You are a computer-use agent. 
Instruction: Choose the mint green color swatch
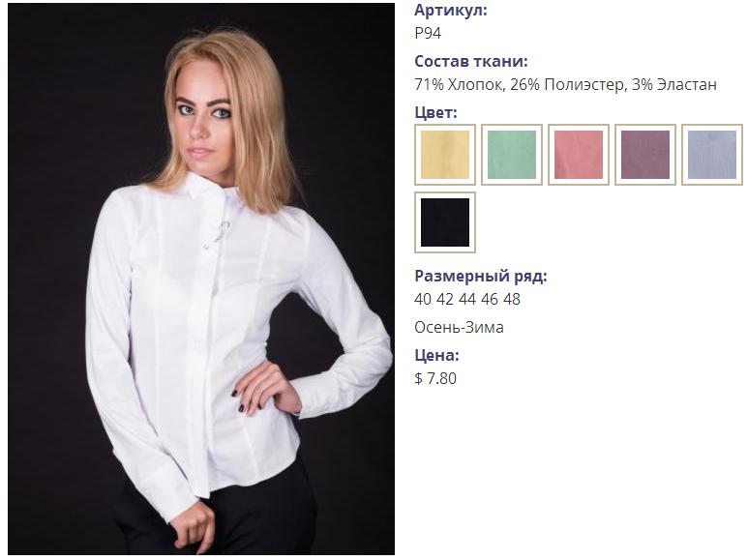(511, 155)
